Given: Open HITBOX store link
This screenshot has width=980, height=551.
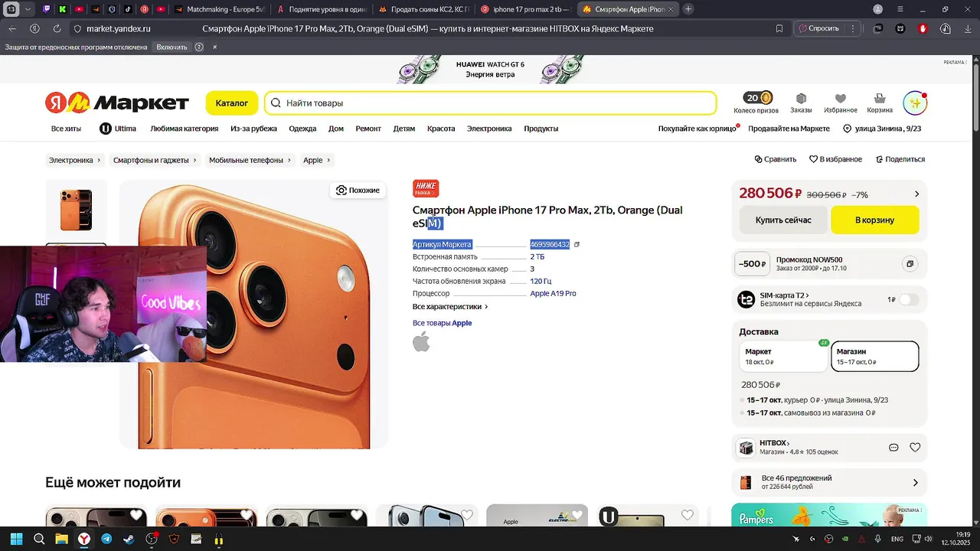Looking at the screenshot, I should [774, 443].
